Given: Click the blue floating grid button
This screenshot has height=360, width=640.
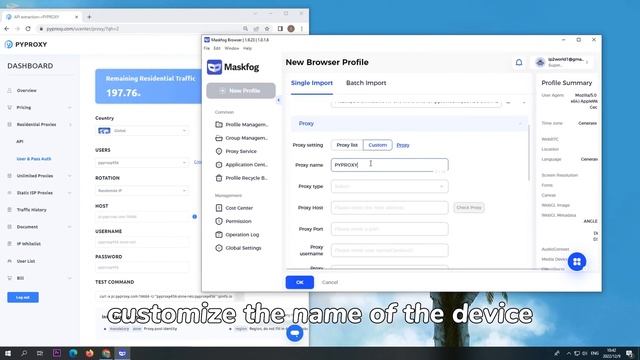Looking at the screenshot, I should [x=577, y=262].
